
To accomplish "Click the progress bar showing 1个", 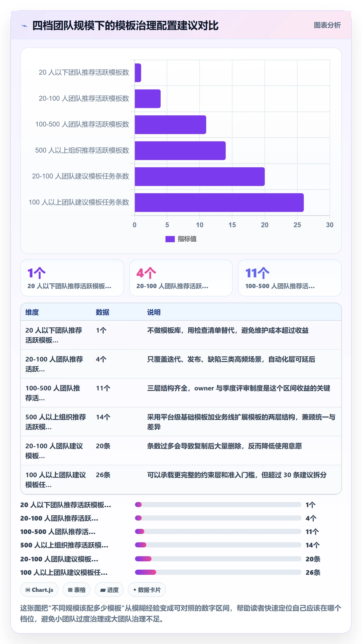I will click(x=218, y=505).
